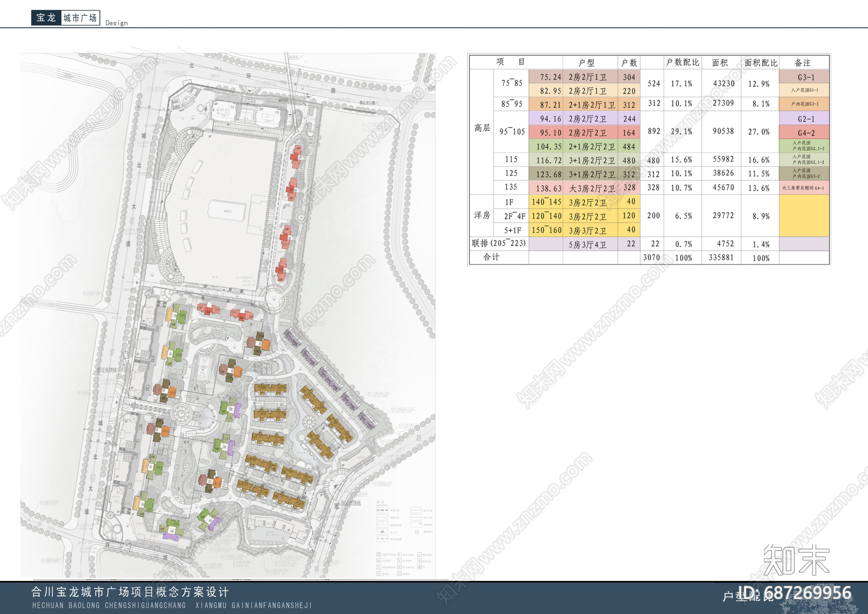Click the 140~145 yellow area cell
868x614 pixels.
(x=546, y=202)
